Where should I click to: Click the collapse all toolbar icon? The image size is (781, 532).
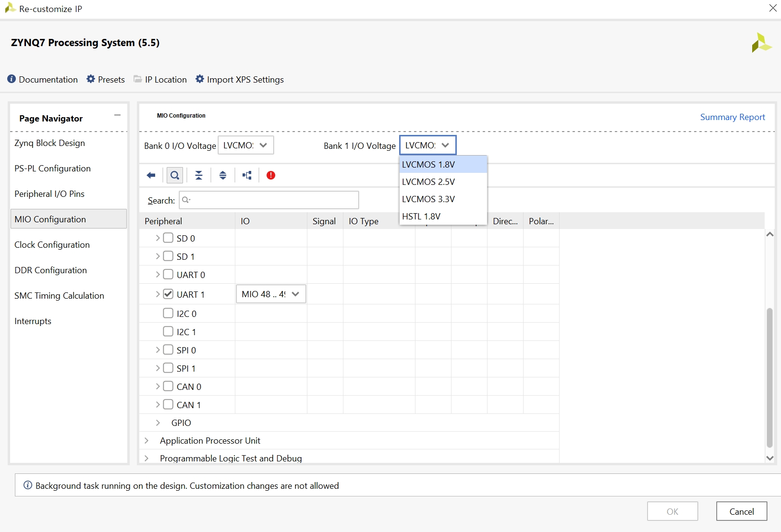[x=199, y=175]
